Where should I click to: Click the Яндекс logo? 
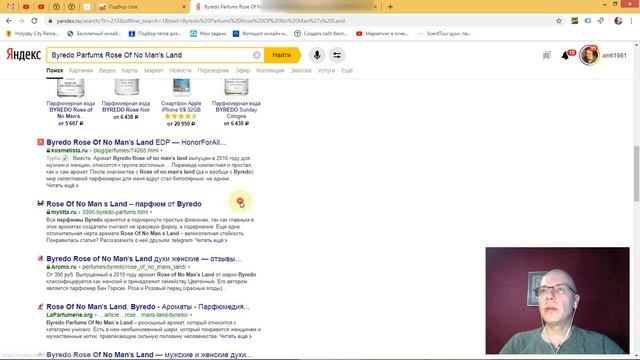pos(24,55)
